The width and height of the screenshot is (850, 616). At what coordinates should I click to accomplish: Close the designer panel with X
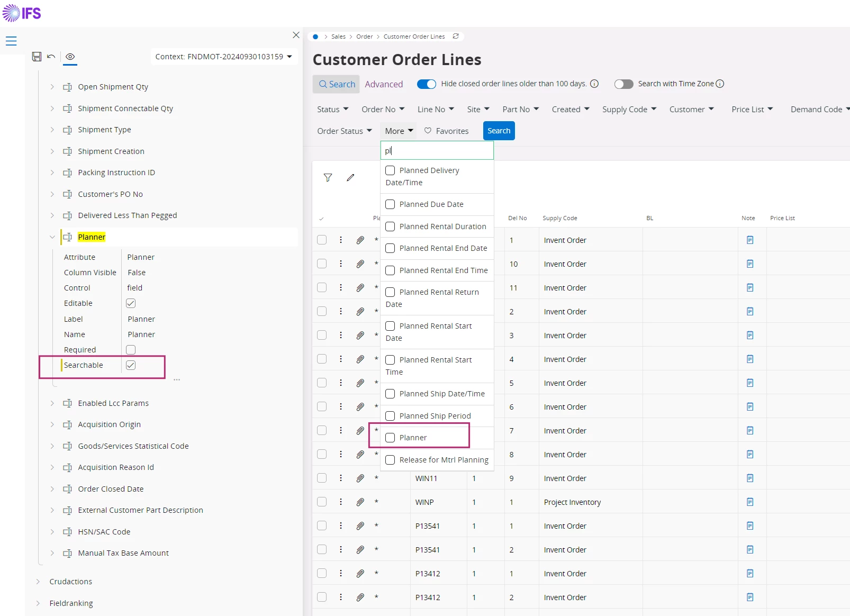(296, 35)
